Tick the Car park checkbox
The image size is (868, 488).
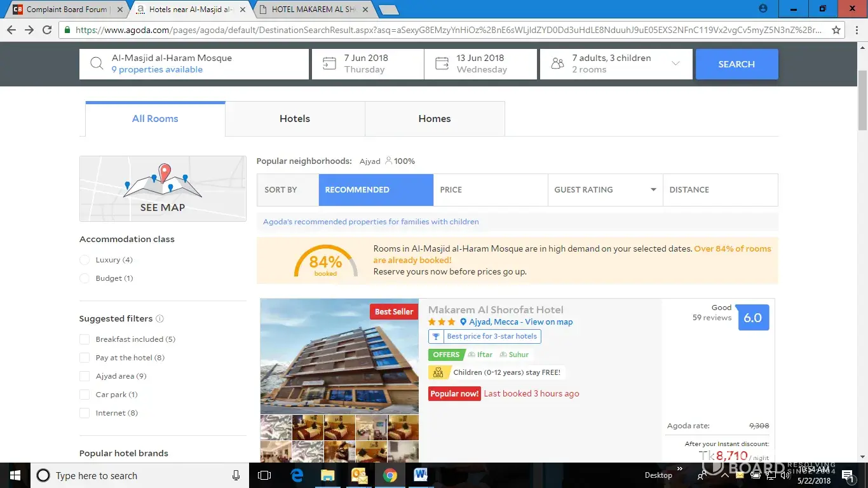(85, 395)
